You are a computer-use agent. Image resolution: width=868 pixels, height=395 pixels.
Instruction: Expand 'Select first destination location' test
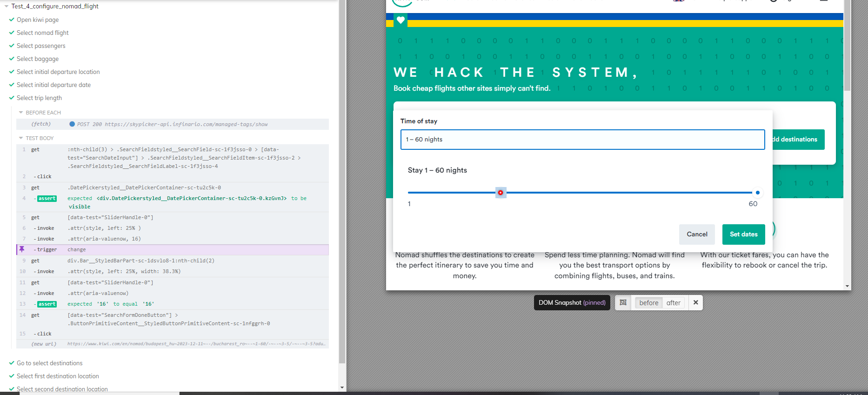(58, 376)
